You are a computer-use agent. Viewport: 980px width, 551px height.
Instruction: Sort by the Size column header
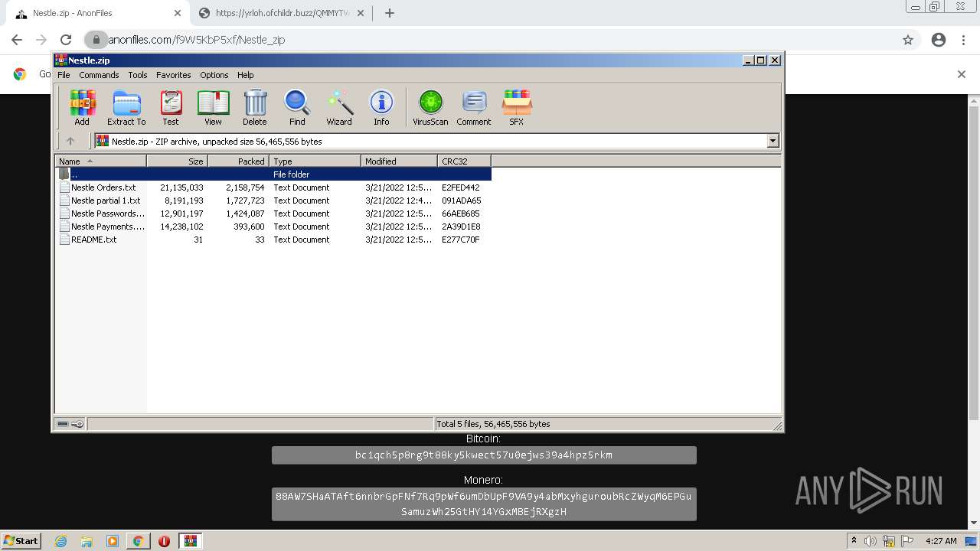(177, 161)
